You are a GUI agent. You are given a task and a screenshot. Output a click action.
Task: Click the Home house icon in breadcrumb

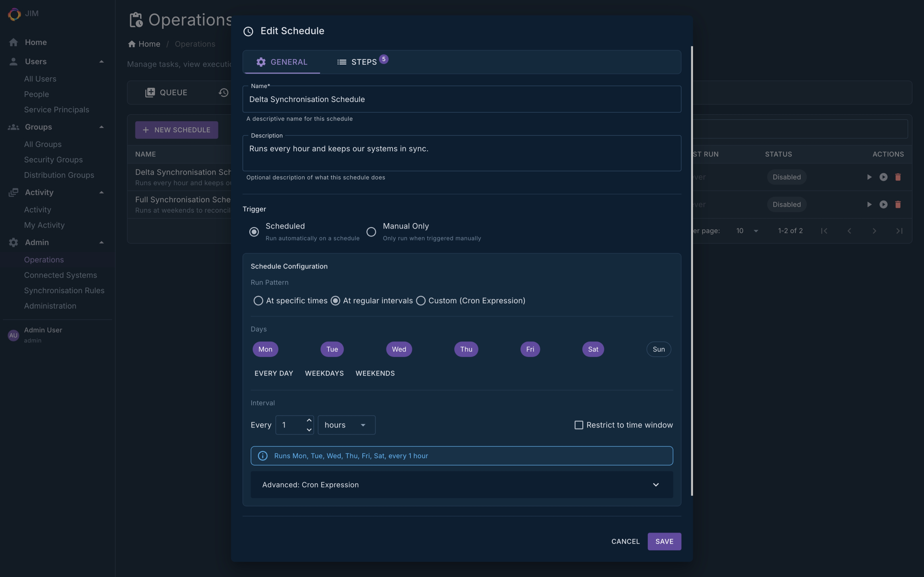pyautogui.click(x=132, y=44)
